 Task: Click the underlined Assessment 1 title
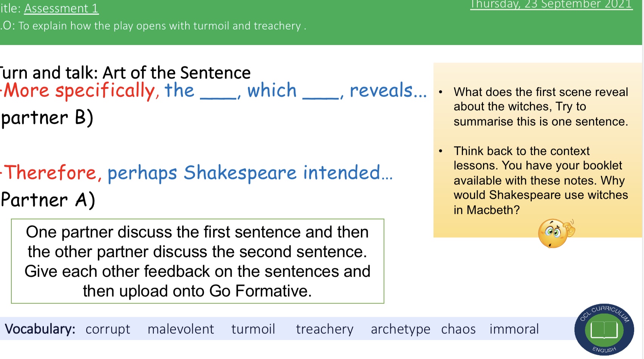point(61,8)
